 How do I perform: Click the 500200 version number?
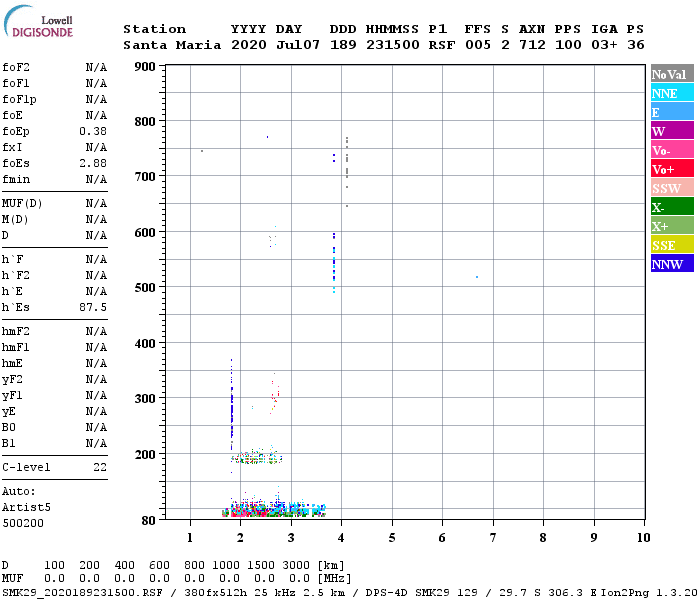(23, 523)
